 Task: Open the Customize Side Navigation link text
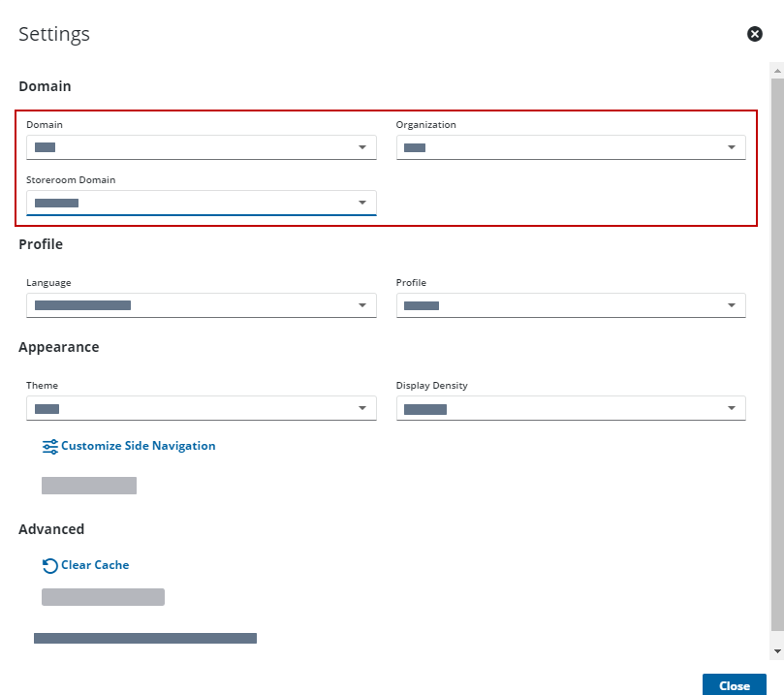pos(138,446)
